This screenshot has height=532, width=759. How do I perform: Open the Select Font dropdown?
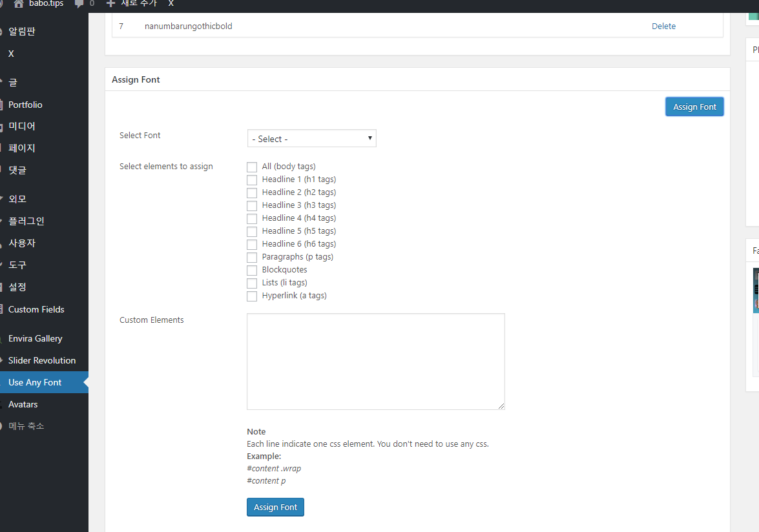coord(311,139)
